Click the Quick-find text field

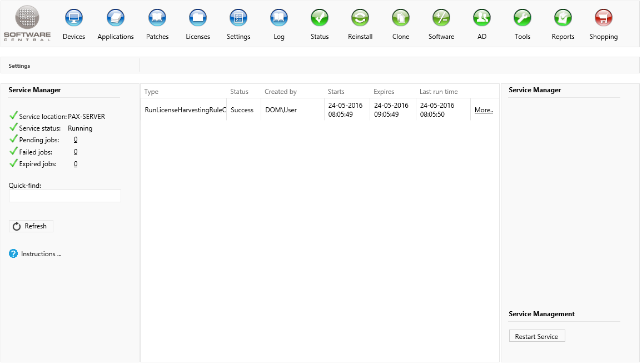[65, 196]
